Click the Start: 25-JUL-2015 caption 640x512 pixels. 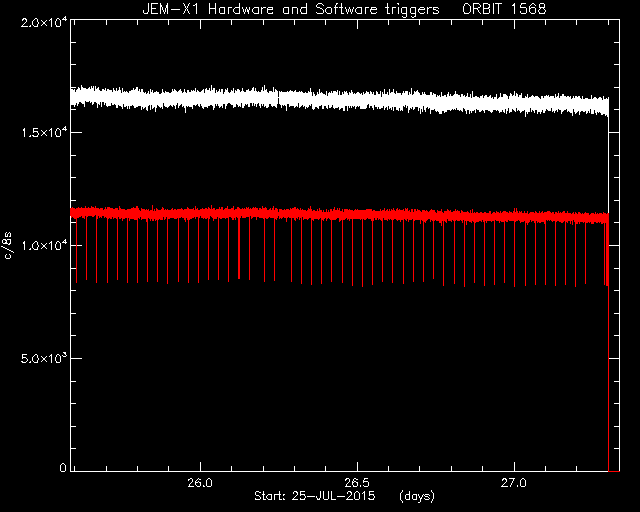[x=314, y=496]
